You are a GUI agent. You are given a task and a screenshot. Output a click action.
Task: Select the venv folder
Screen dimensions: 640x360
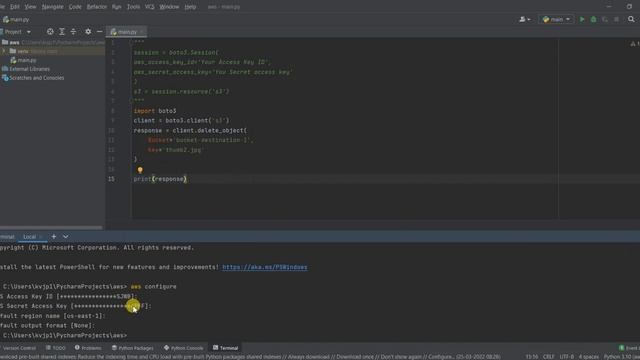pyautogui.click(x=23, y=51)
